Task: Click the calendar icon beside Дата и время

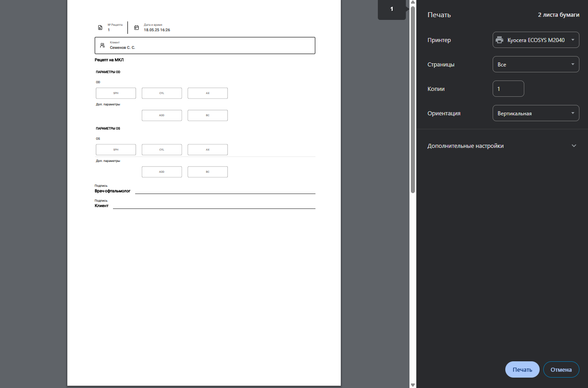Action: [x=136, y=28]
